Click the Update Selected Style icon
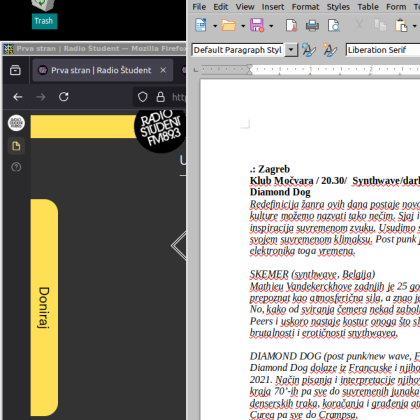Viewport: 420px width, 420px height. click(x=309, y=50)
